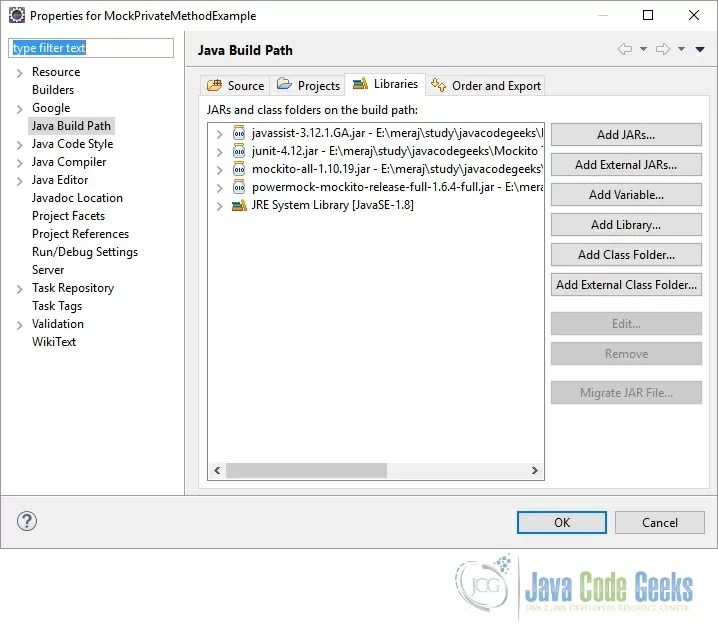Expand the powermock-mockito jar entry

219,188
